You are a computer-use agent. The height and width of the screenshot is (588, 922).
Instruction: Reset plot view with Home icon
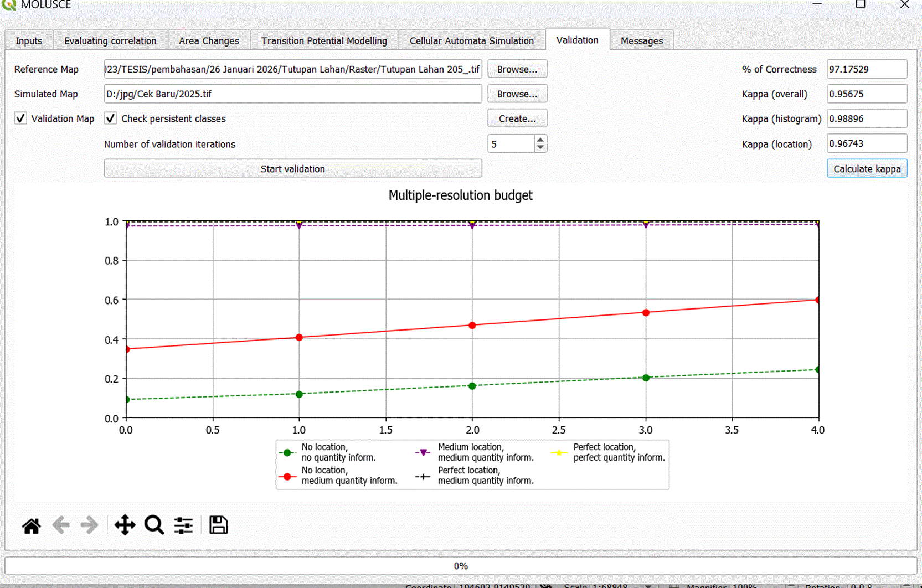point(32,525)
